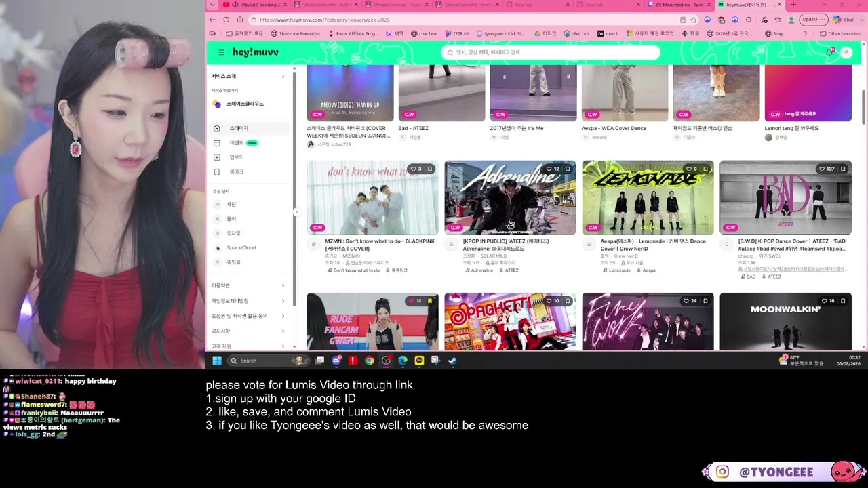Open the profile avatar menu
The height and width of the screenshot is (488, 868).
(x=846, y=52)
